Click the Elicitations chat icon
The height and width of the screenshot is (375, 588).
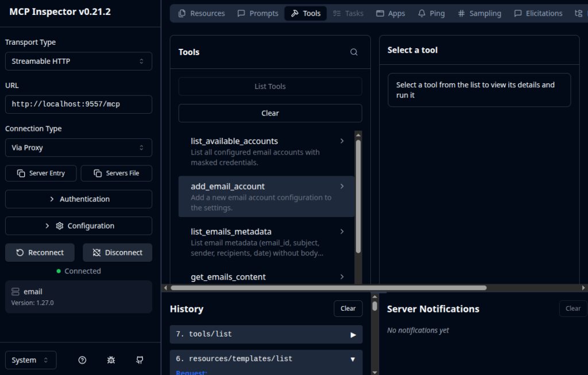tap(518, 14)
